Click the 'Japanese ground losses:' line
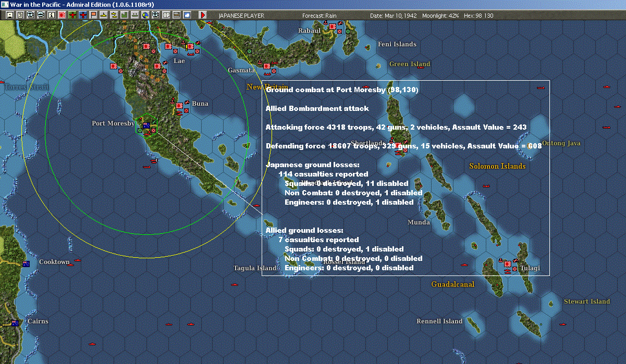Screen dimensions: 626x364 [312, 165]
